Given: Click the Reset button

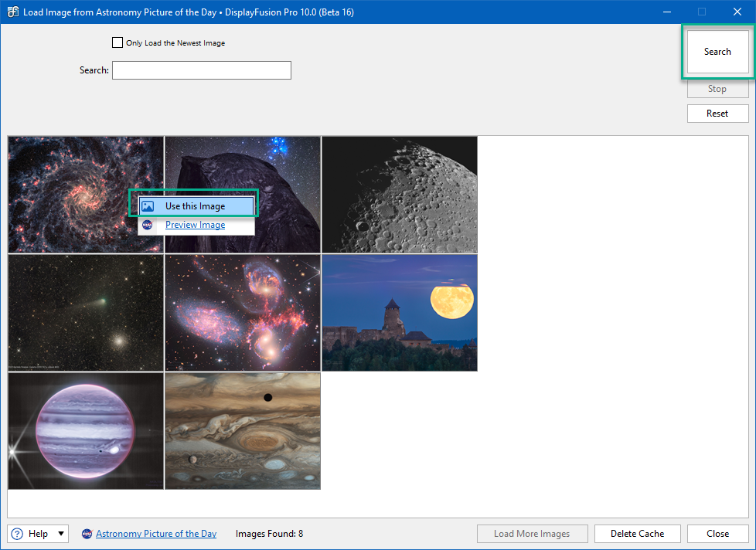Looking at the screenshot, I should [717, 114].
